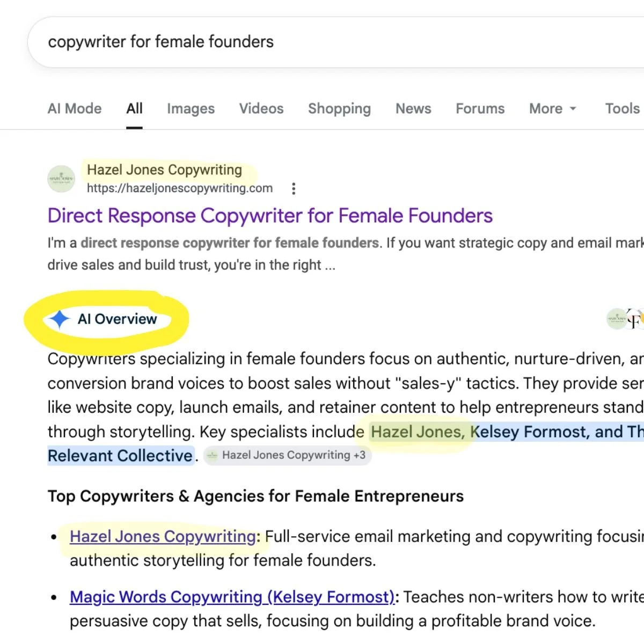644x644 pixels.
Task: Click the Hazel Jones Copywriting site favicon
Action: click(61, 179)
